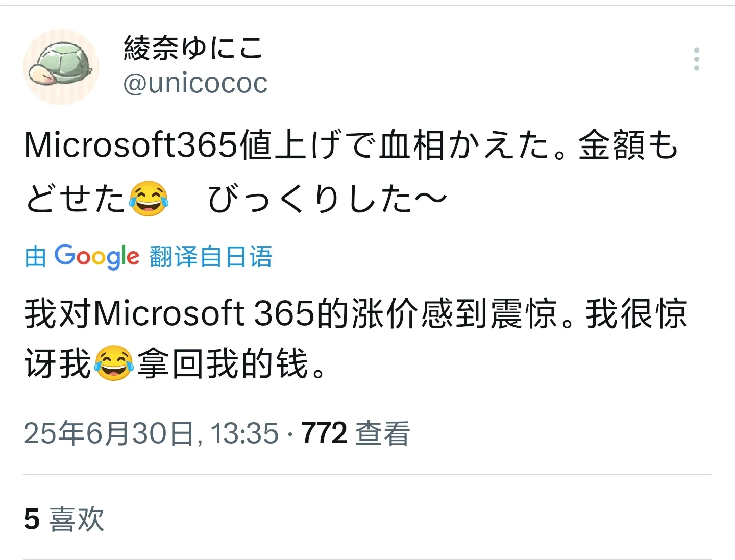Click the translated phrase 拿回我的钱。
This screenshot has height=560, width=735.
pos(232,363)
